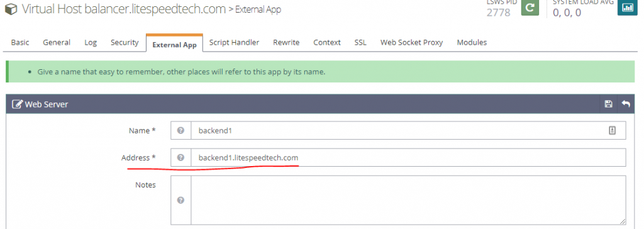
Task: Show help for the Address field
Action: coord(180,157)
